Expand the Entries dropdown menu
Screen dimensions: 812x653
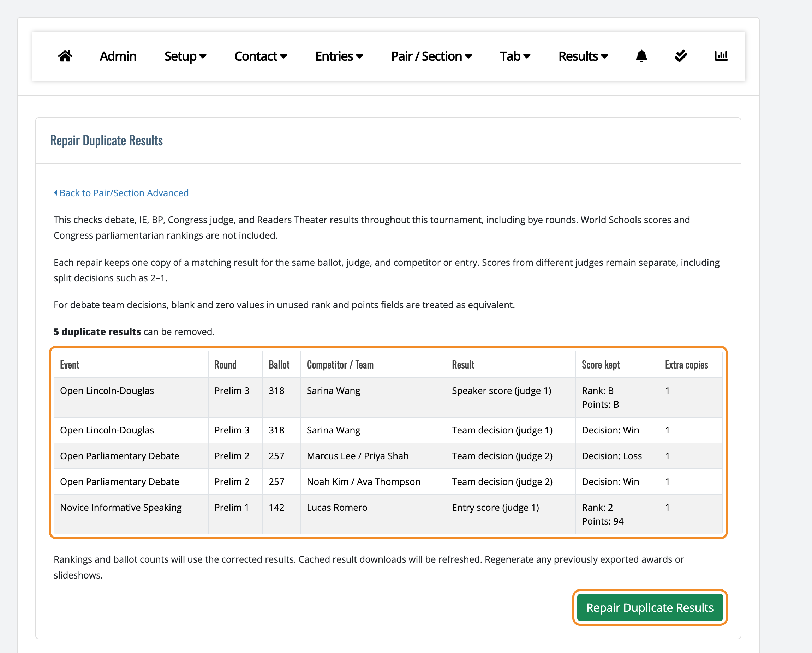point(339,56)
